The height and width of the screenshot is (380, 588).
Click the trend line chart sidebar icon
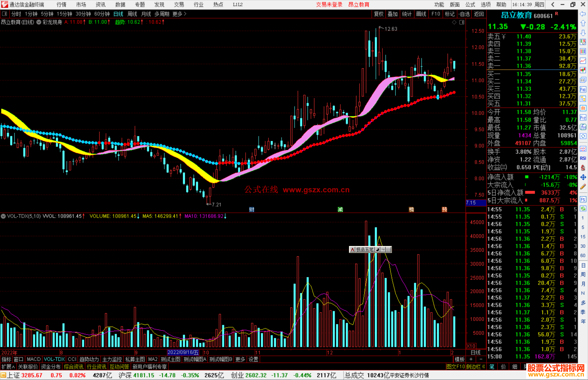point(583,61)
